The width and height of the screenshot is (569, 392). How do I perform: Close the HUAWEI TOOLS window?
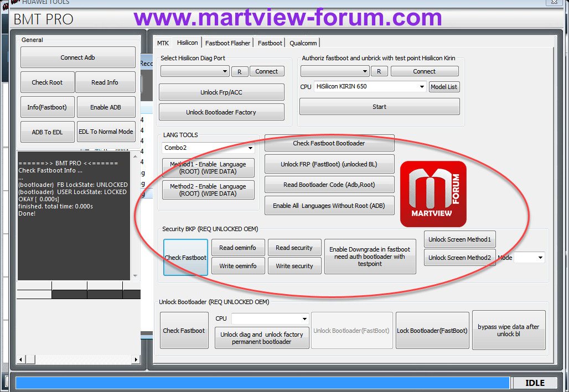(x=555, y=2)
